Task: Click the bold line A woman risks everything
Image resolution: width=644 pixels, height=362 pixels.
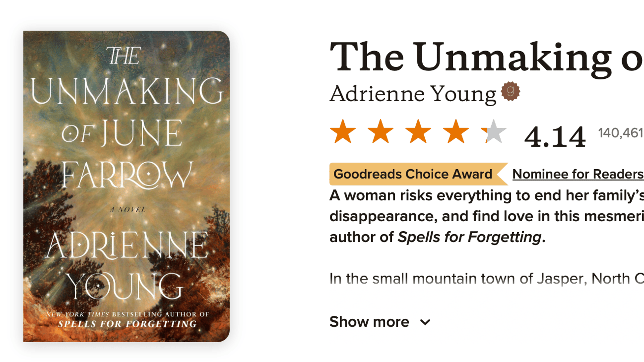Action: pos(486,195)
